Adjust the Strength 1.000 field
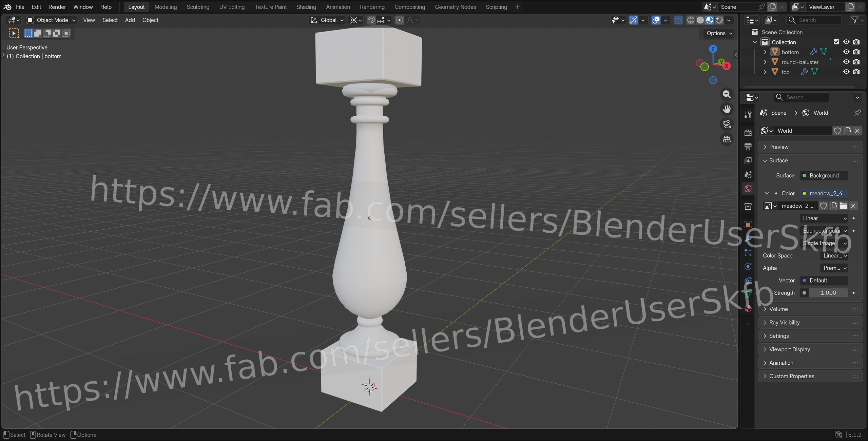 click(x=828, y=293)
